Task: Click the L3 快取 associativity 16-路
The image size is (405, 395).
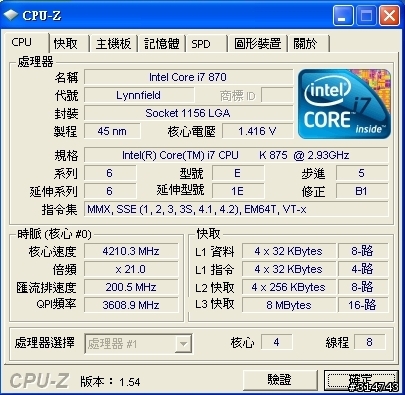Action: (x=363, y=305)
